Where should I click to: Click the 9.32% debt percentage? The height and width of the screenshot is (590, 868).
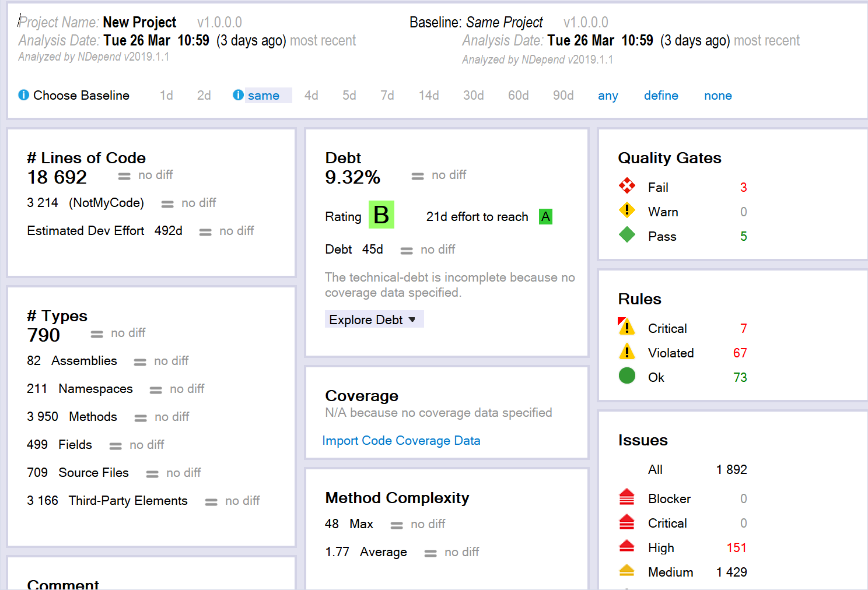353,177
